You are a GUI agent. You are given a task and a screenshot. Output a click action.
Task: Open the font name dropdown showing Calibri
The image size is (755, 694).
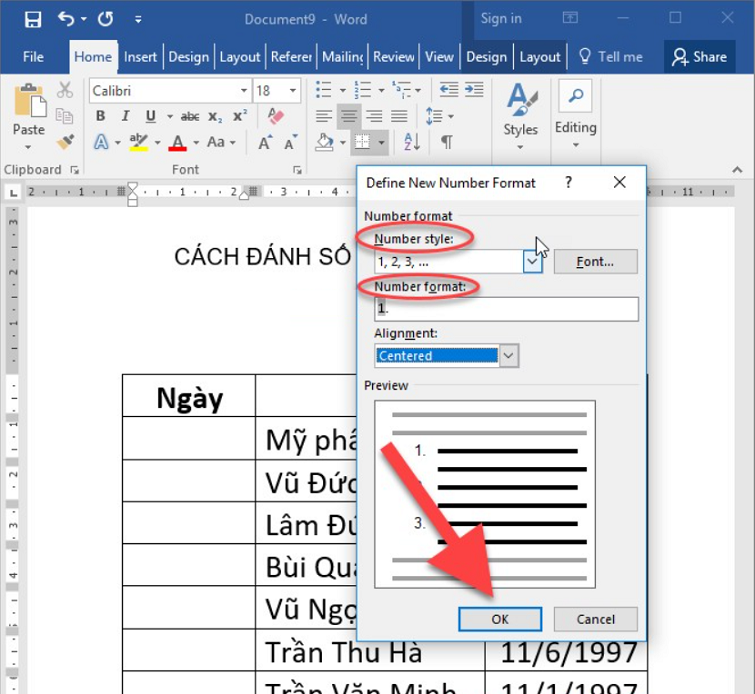click(244, 91)
